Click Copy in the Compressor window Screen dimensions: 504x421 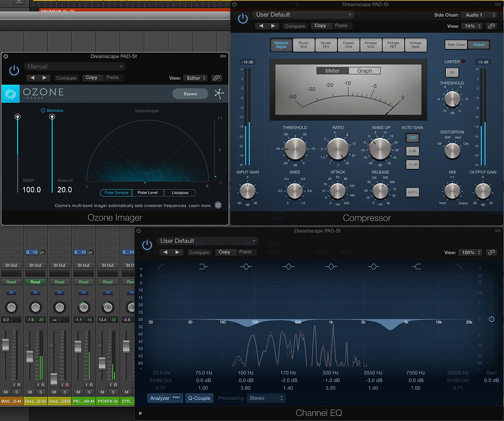(x=320, y=26)
